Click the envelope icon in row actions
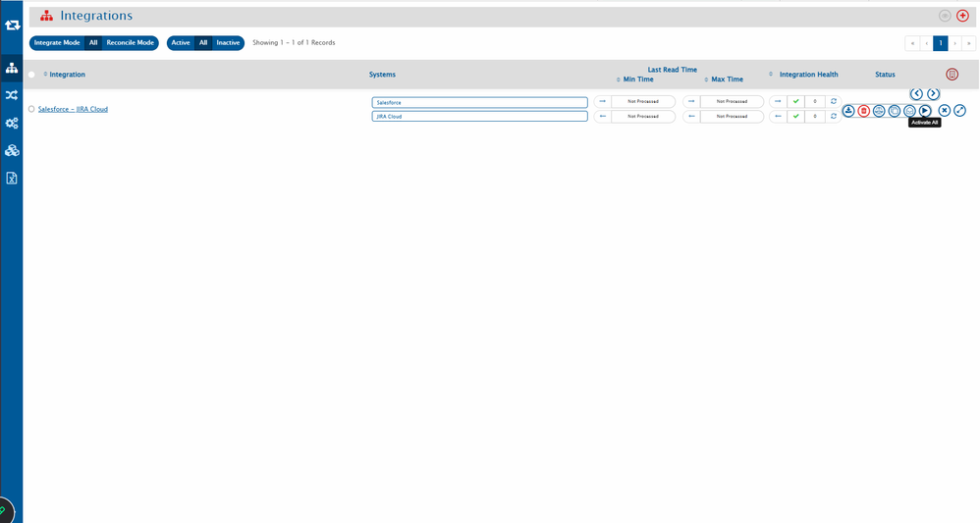 [910, 111]
